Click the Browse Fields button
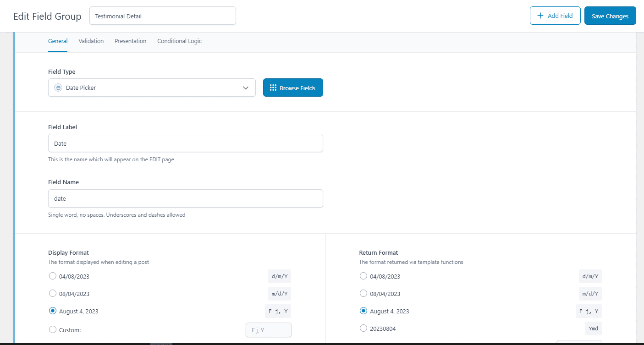Viewport: 644px width, 345px height. click(293, 88)
